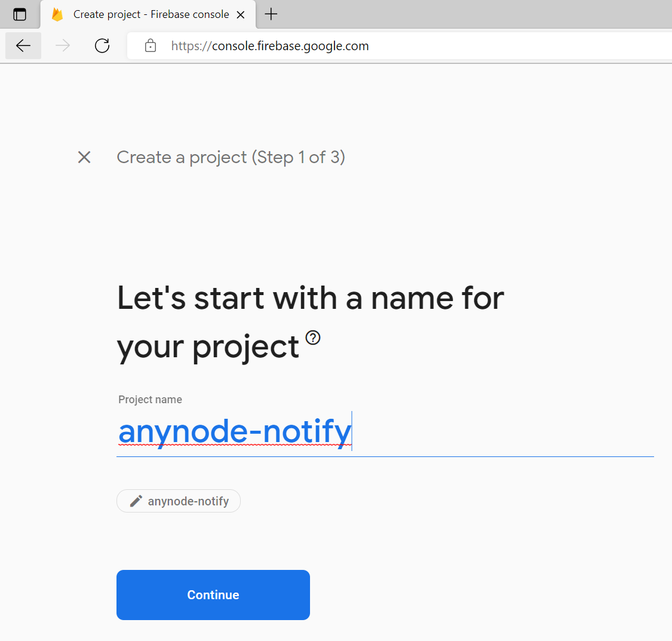Click the Step 1 of 3 title text
This screenshot has height=641, width=672.
(x=231, y=157)
